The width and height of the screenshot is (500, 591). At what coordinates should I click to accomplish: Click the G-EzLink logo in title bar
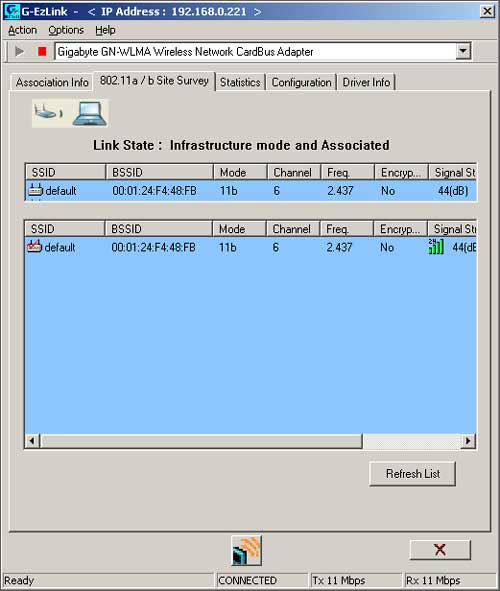[x=11, y=11]
